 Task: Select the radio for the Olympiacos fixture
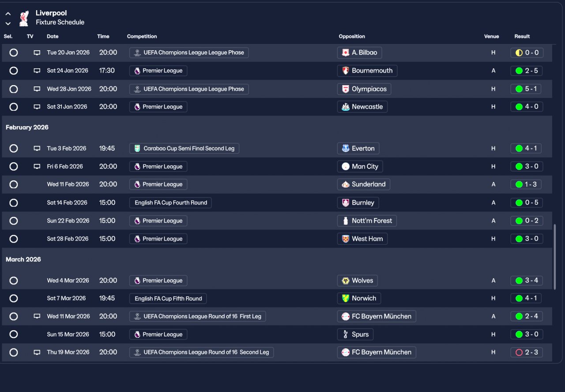click(14, 89)
